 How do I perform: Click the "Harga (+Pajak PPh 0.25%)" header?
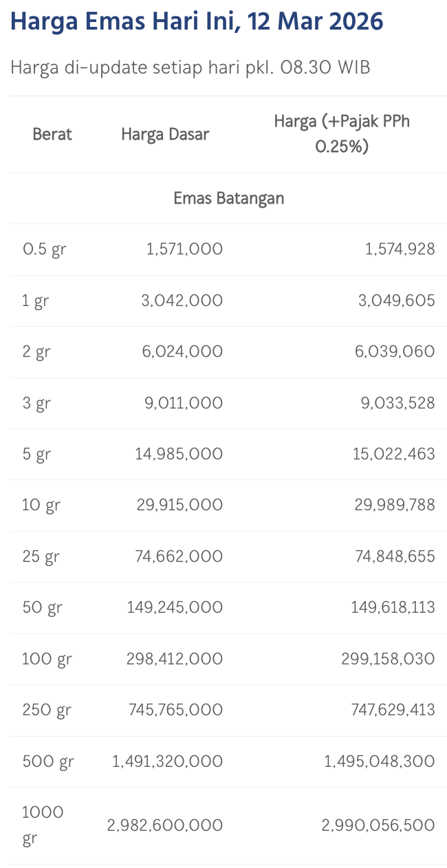(342, 134)
